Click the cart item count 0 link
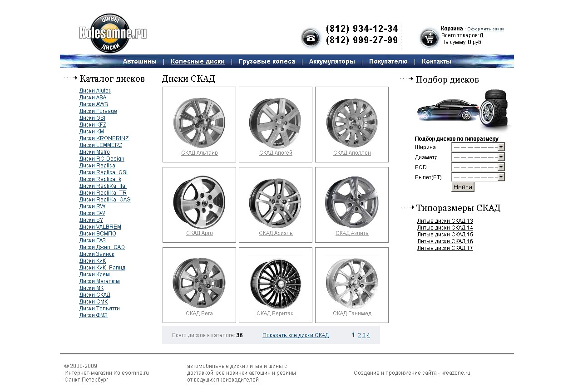This screenshot has width=573, height=392. (x=482, y=35)
